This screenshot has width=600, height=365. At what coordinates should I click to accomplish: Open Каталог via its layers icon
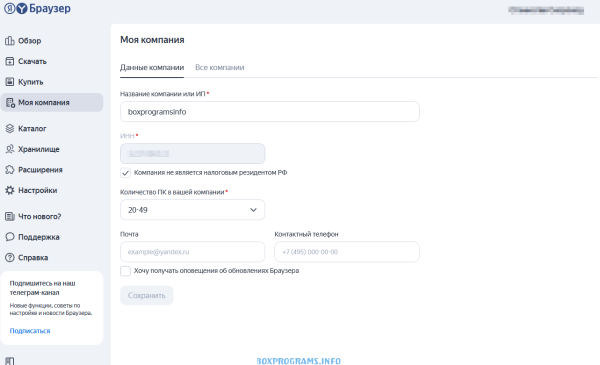[10, 129]
